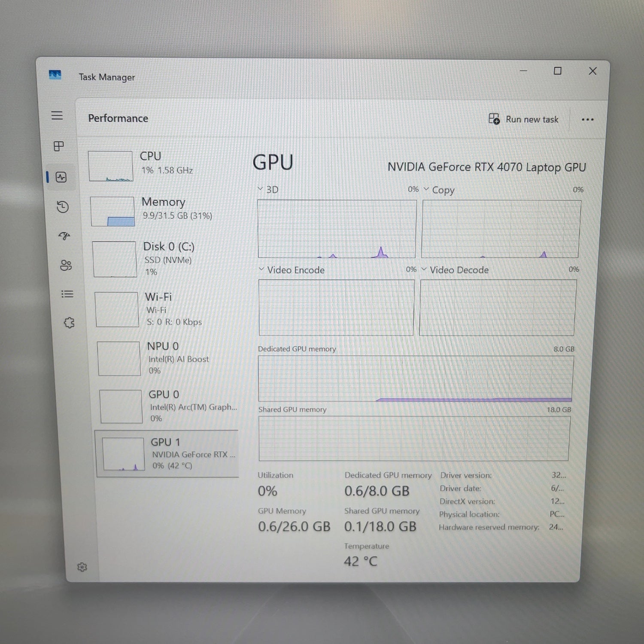Open App history via clock icon
644x644 pixels.
click(x=63, y=207)
